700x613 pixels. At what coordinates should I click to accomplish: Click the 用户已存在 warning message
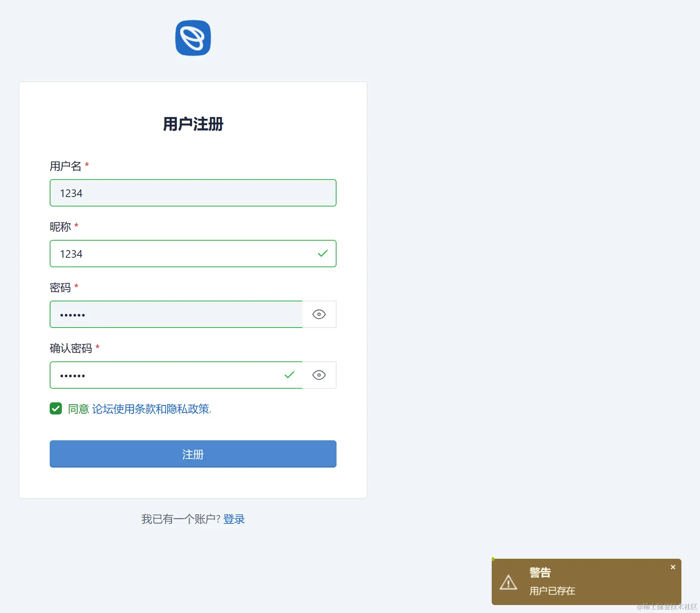pos(552,591)
